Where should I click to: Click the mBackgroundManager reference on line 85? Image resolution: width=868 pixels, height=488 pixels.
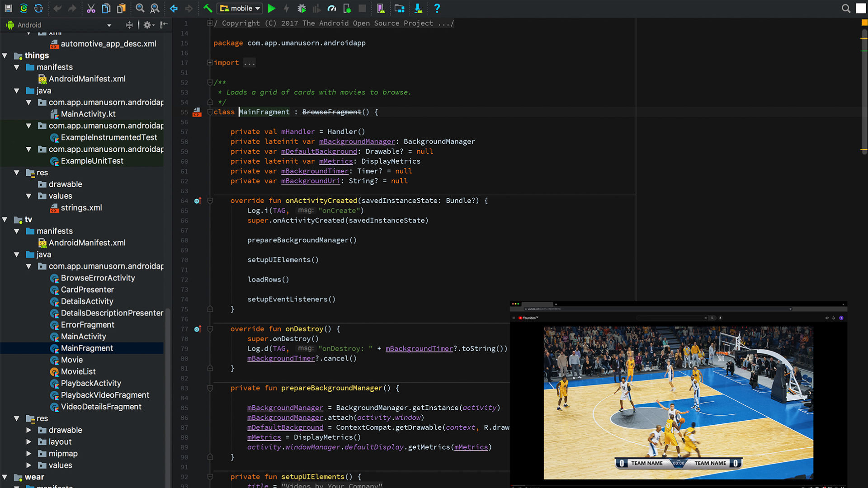tap(285, 408)
